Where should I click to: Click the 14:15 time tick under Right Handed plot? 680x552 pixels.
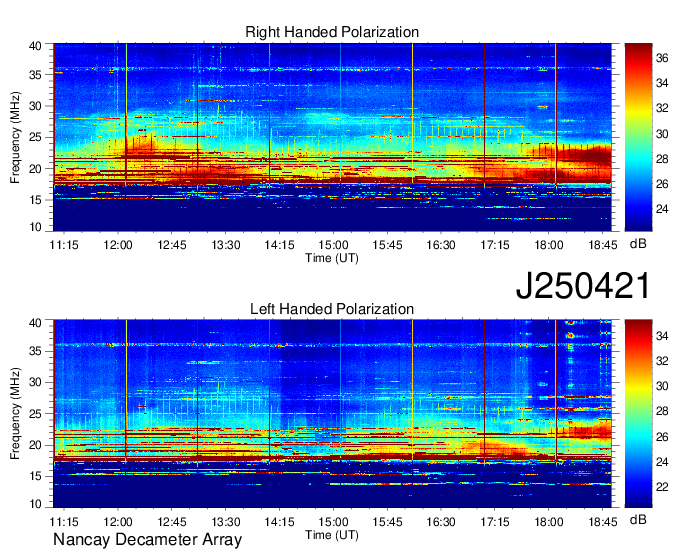(279, 245)
